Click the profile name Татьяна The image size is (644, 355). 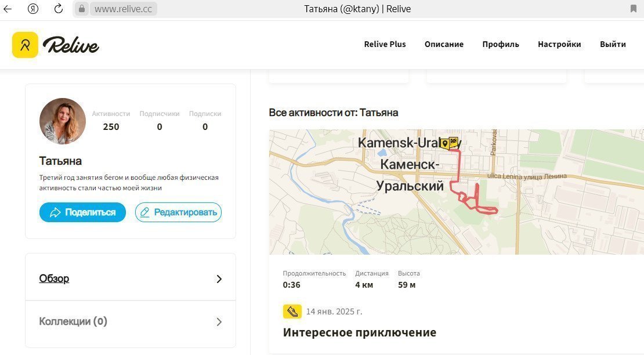click(60, 161)
